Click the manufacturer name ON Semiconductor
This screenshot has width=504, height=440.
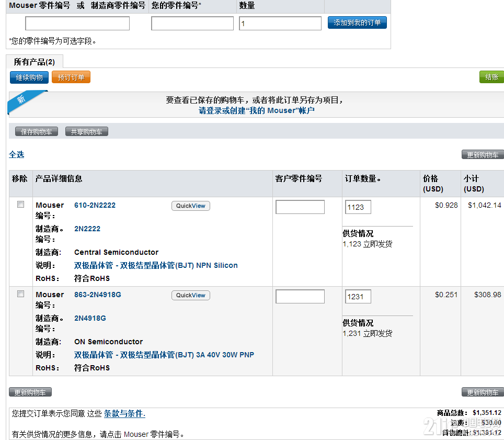point(109,342)
